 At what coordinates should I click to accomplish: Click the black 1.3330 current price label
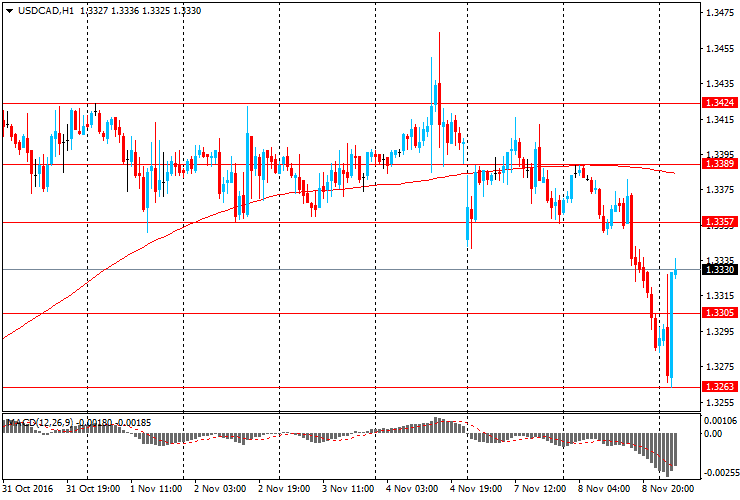point(720,269)
